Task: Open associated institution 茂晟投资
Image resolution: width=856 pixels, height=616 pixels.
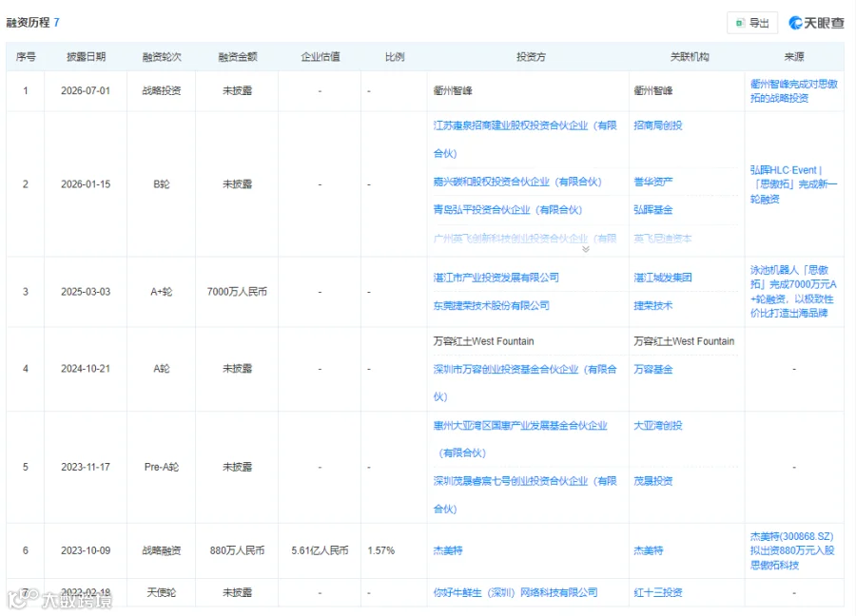Action: [x=652, y=481]
